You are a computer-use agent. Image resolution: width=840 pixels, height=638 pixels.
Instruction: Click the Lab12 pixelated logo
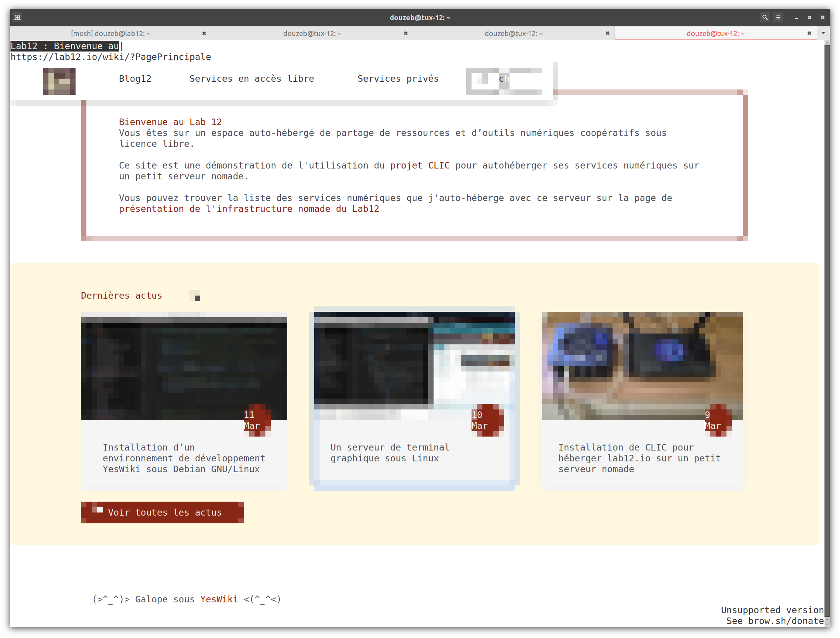pyautogui.click(x=59, y=81)
